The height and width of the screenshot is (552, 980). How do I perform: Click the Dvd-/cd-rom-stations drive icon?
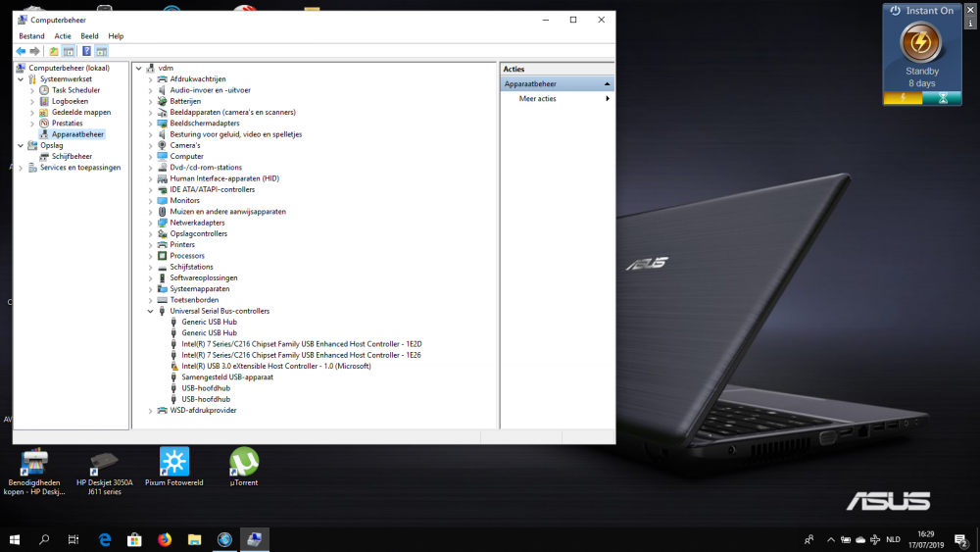coord(162,168)
